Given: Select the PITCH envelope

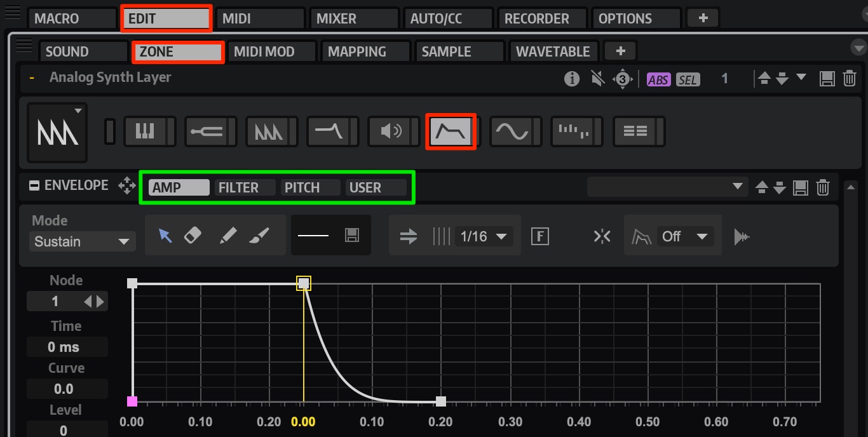Looking at the screenshot, I should click(x=311, y=187).
